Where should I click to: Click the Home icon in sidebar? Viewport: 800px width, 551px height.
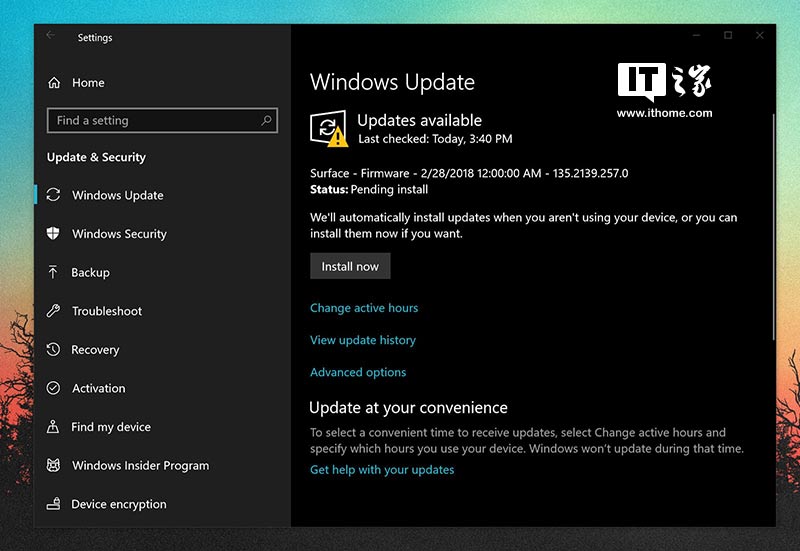click(54, 83)
